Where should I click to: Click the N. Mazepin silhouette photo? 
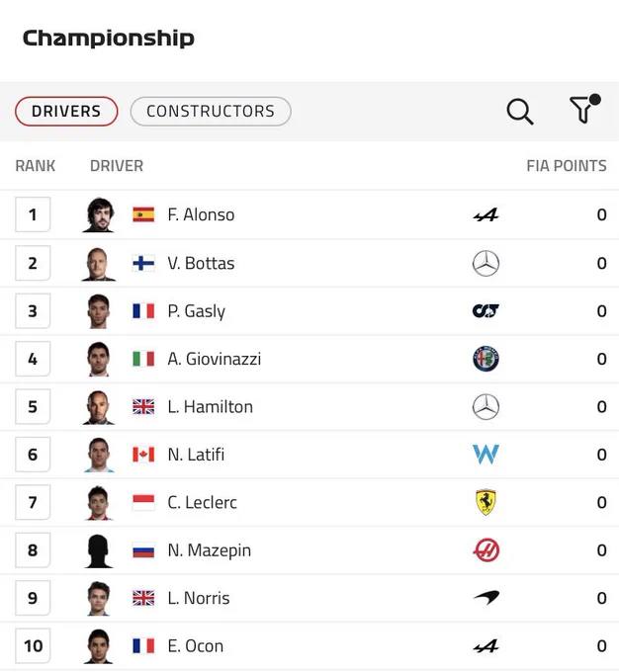[99, 550]
